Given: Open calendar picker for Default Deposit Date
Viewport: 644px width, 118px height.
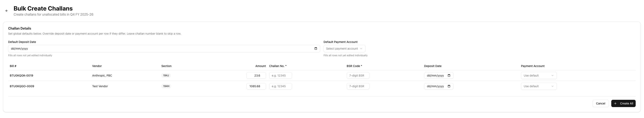Looking at the screenshot, I should click(x=316, y=49).
